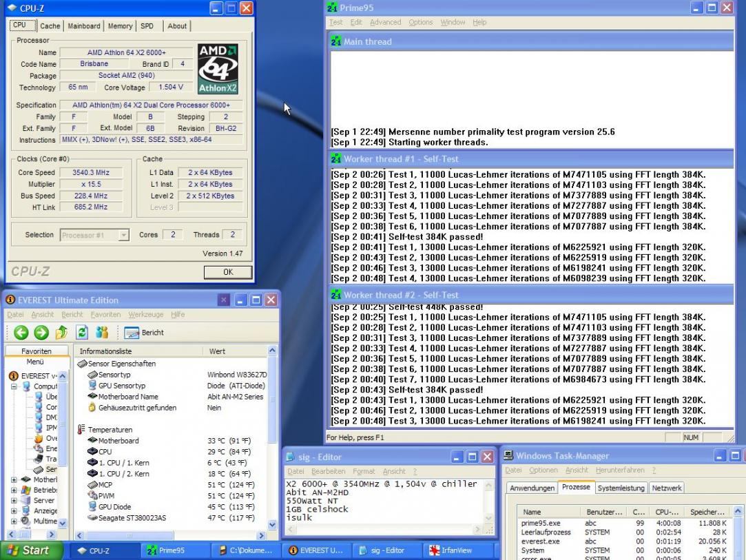Screen dimensions: 746x560
Task: Activate sig - Editor from the taskbar
Action: 386,550
